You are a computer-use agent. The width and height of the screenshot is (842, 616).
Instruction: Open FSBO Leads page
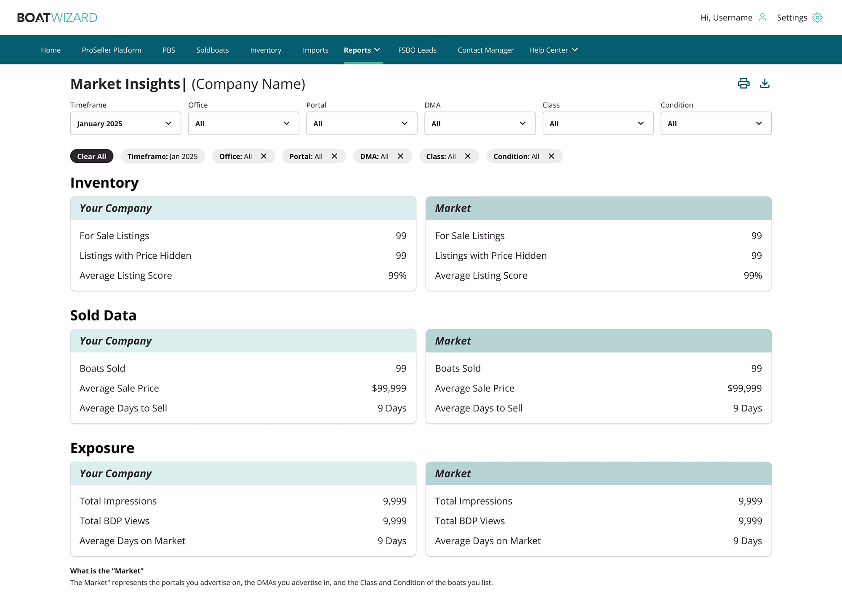pos(417,50)
